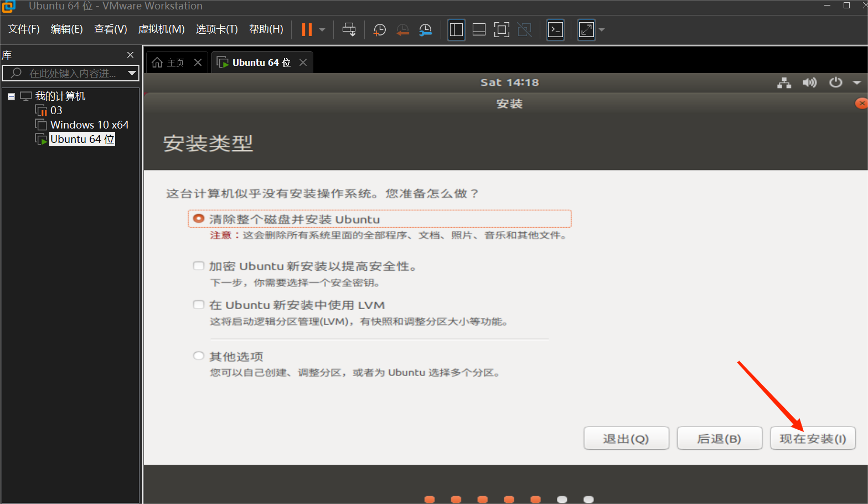Enable 加密 Ubuntu 新安装 checkbox

tap(199, 266)
